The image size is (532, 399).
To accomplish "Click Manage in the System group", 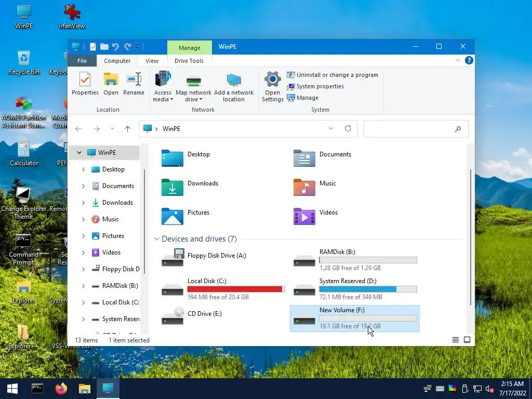I will (303, 98).
